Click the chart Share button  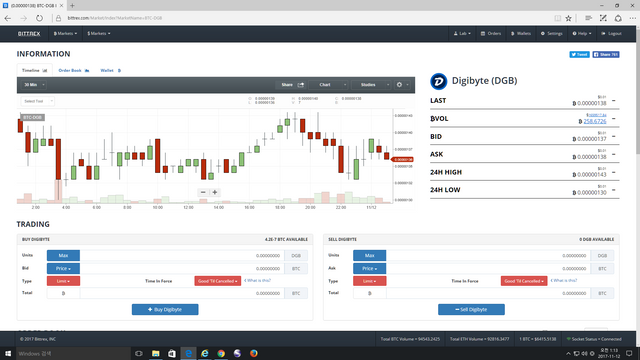tap(292, 84)
